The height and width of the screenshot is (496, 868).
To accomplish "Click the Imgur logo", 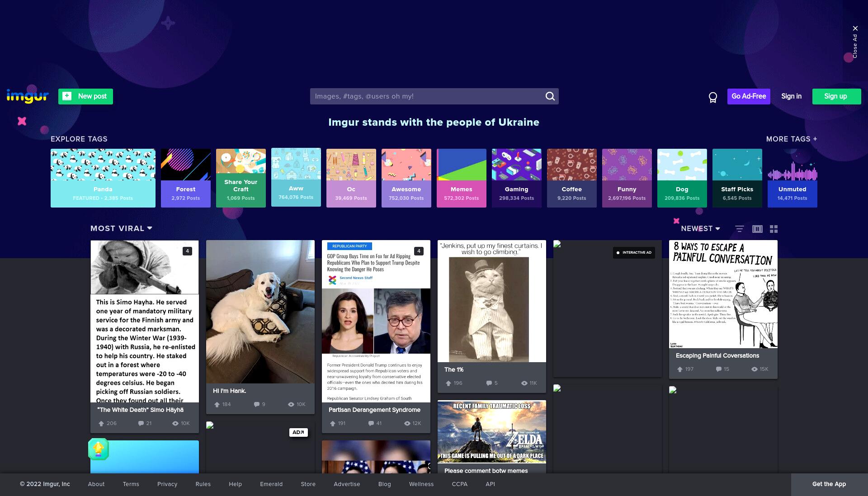I will tap(28, 96).
